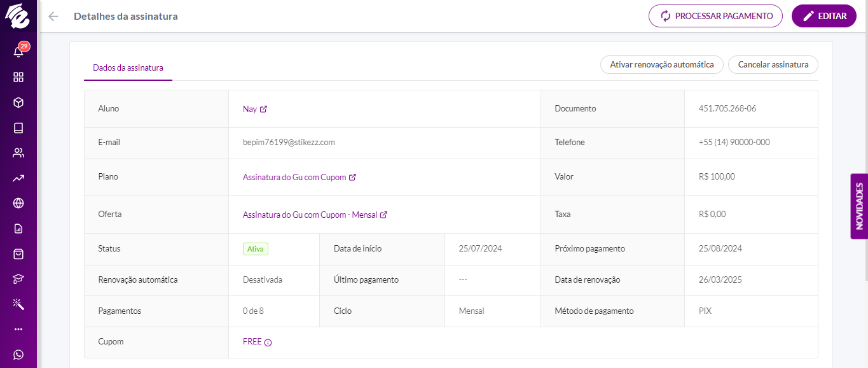868x368 pixels.
Task: Open the book icon in sidebar
Action: coord(18,128)
